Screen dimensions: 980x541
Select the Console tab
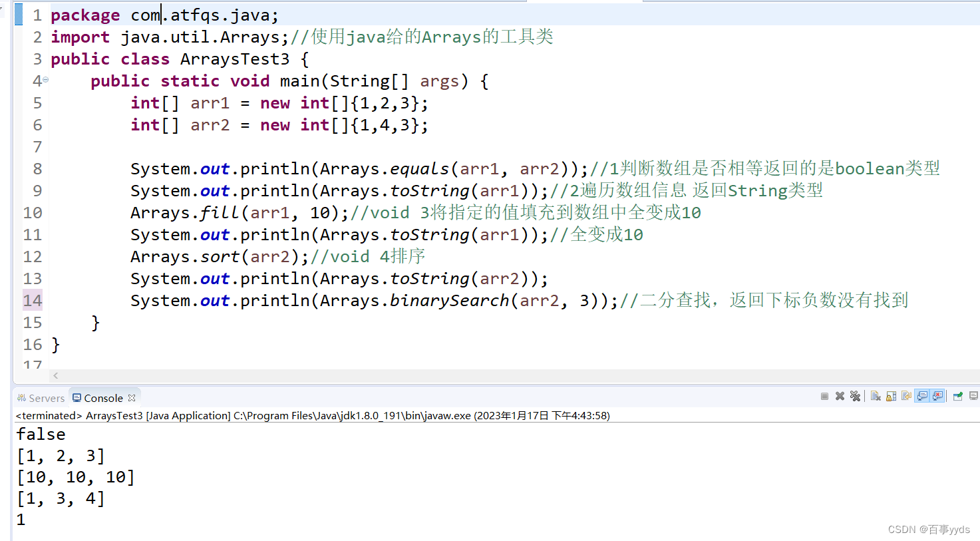click(102, 397)
